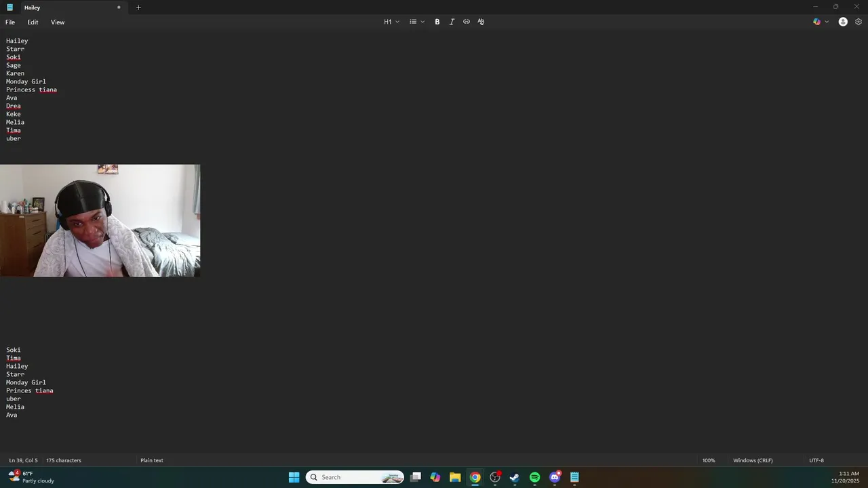This screenshot has width=868, height=488.
Task: Click Tima above Hailey in lower list
Action: click(14, 358)
